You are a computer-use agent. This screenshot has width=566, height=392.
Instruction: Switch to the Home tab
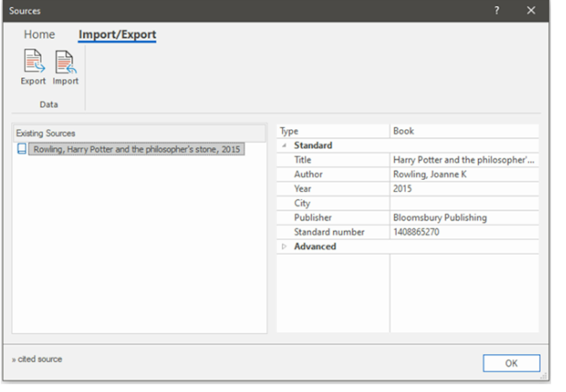39,34
